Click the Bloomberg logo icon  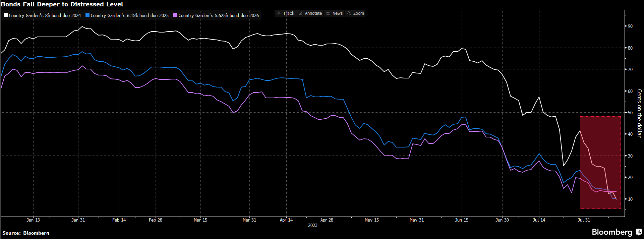[x=639, y=232]
